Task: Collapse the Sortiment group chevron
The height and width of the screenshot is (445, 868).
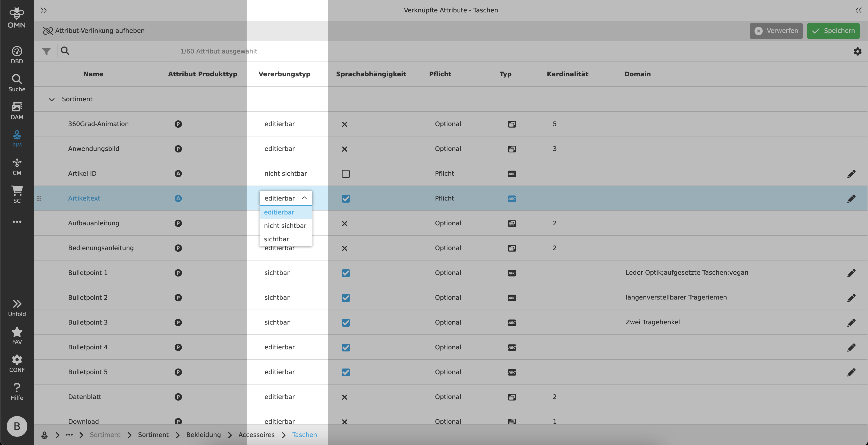Action: [52, 99]
